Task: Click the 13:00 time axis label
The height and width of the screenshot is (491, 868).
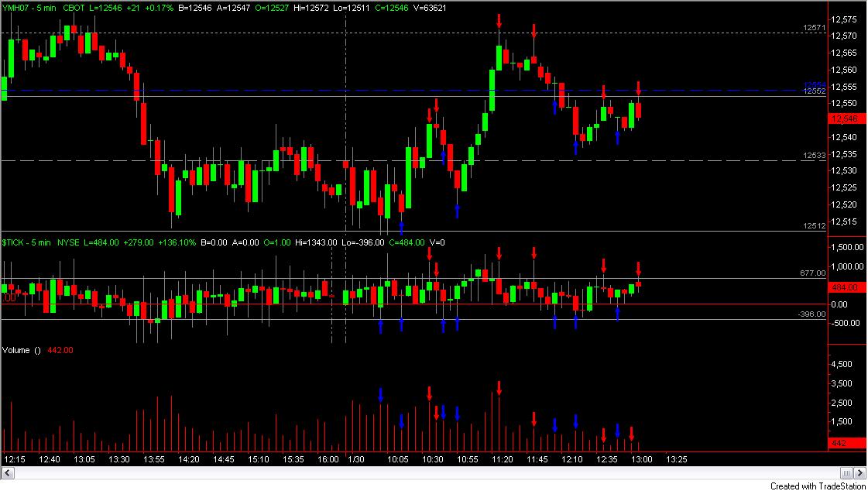Action: point(642,459)
